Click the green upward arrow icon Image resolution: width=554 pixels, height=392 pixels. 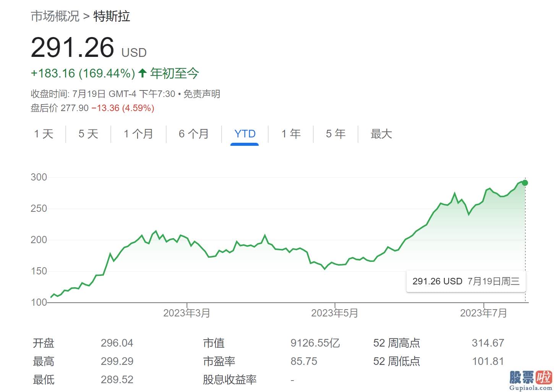click(x=143, y=73)
